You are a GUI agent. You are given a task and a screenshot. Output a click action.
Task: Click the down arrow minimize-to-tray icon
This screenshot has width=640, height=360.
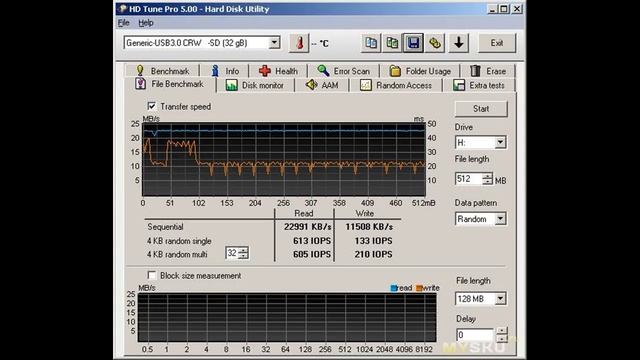[x=459, y=43]
